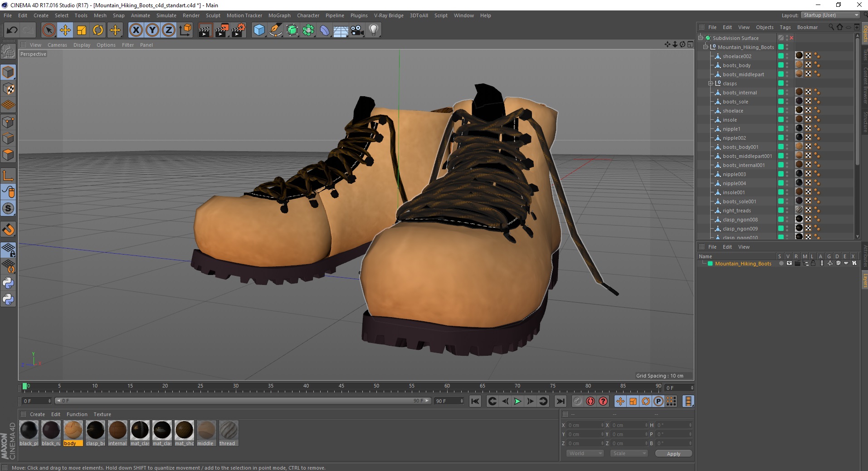Click material tag on boots_internal
This screenshot has width=868, height=471.
coord(799,92)
